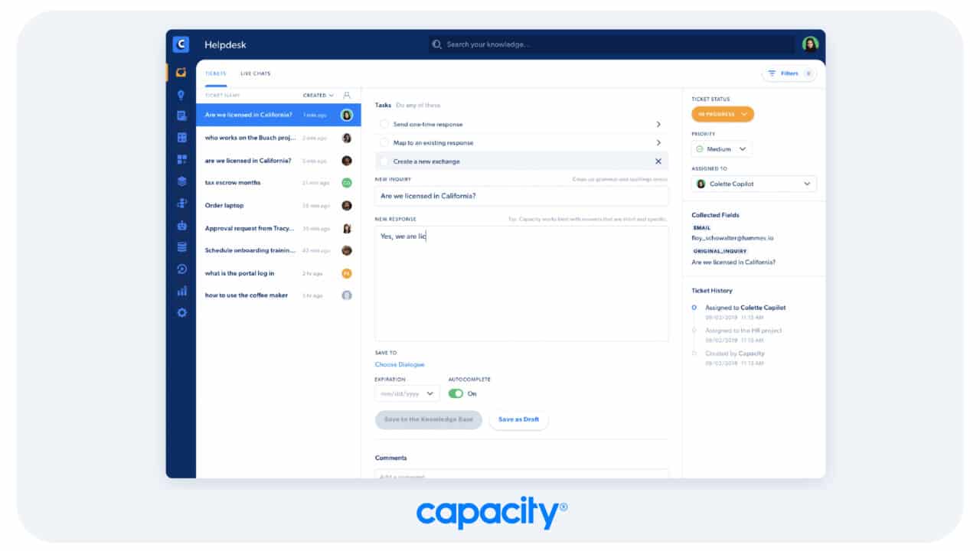
Task: Click the stacked layers icon in sidebar
Action: pyautogui.click(x=181, y=182)
